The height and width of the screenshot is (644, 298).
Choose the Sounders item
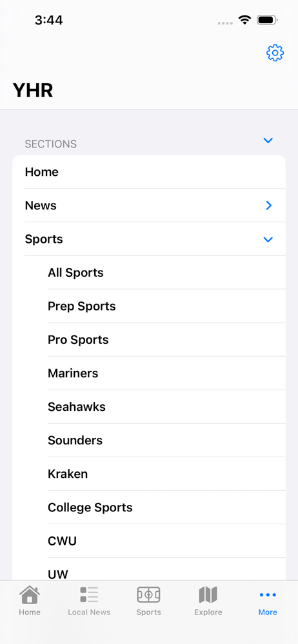166,440
